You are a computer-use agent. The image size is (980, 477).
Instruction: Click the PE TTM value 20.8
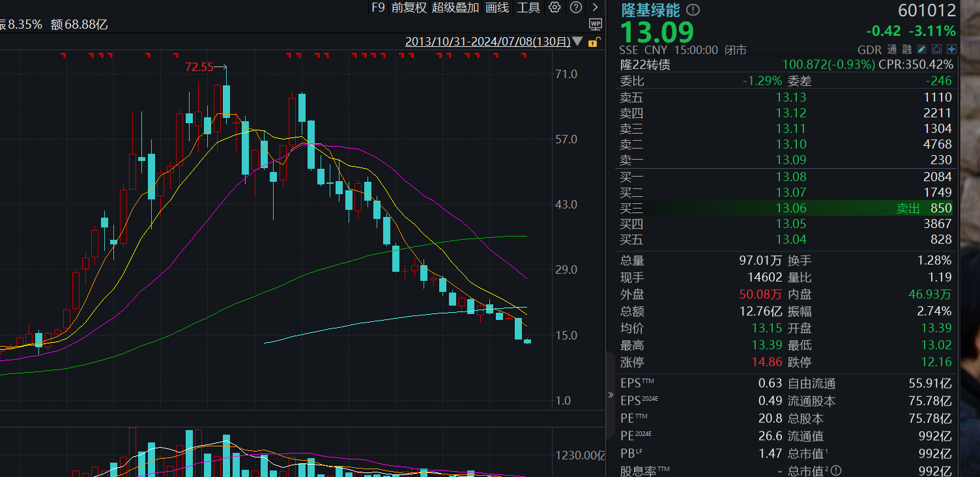(x=770, y=418)
